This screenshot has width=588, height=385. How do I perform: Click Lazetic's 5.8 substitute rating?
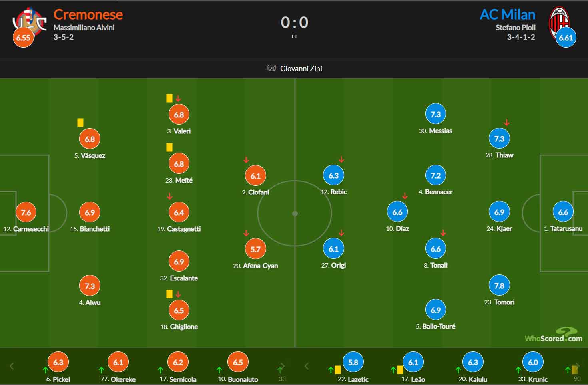pyautogui.click(x=353, y=362)
